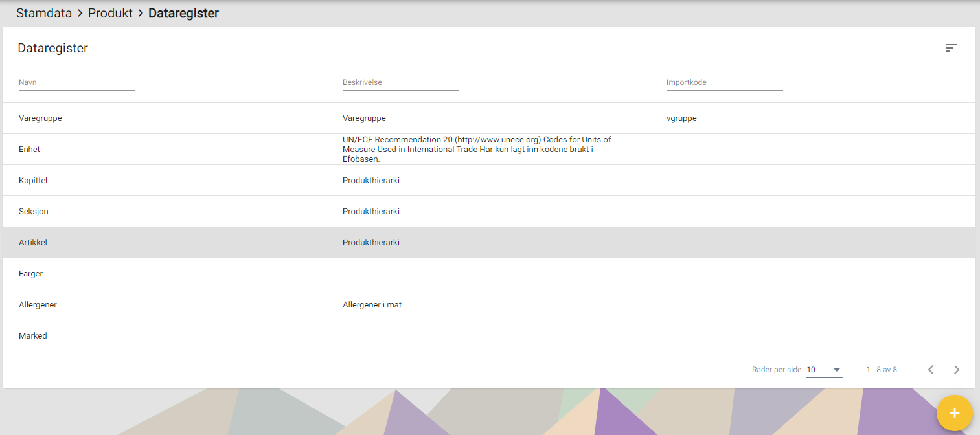The image size is (980, 435).
Task: Open the rows per page dropdown
Action: tap(824, 370)
